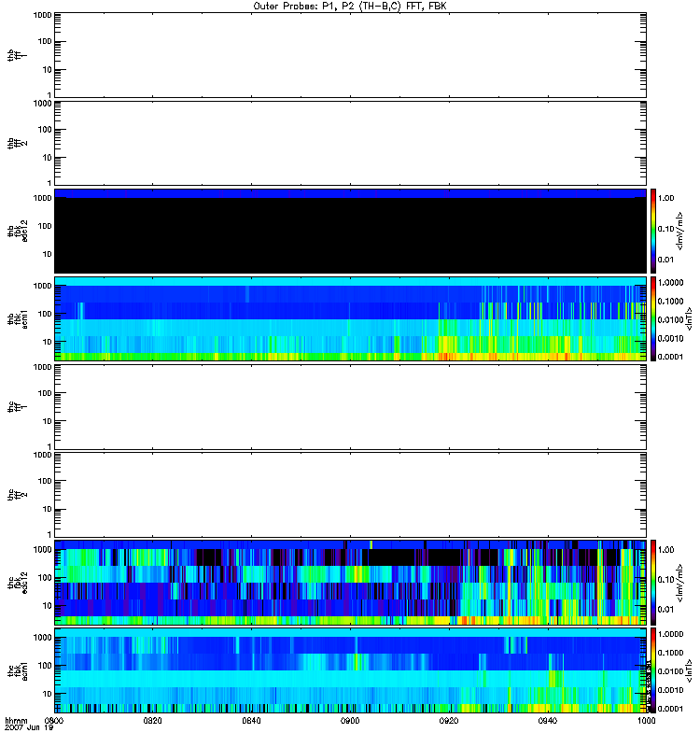The width and height of the screenshot is (700, 747).
Task: Click the thc fbk edc12 color bar
Action: click(x=652, y=582)
